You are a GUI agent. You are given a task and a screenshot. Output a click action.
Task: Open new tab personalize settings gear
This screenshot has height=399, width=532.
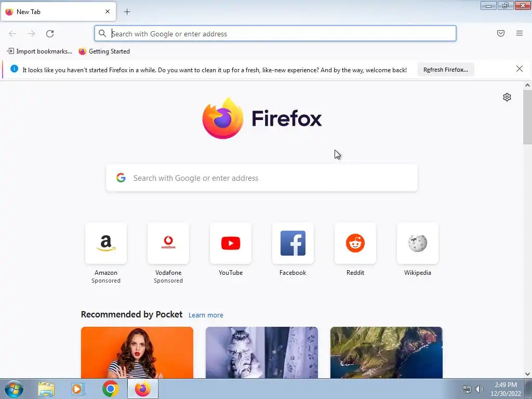[507, 97]
